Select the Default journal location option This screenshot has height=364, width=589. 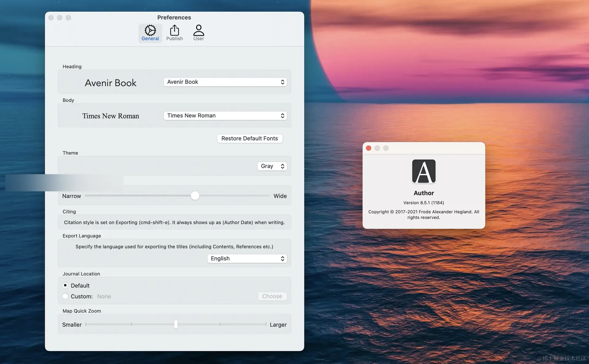[65, 285]
